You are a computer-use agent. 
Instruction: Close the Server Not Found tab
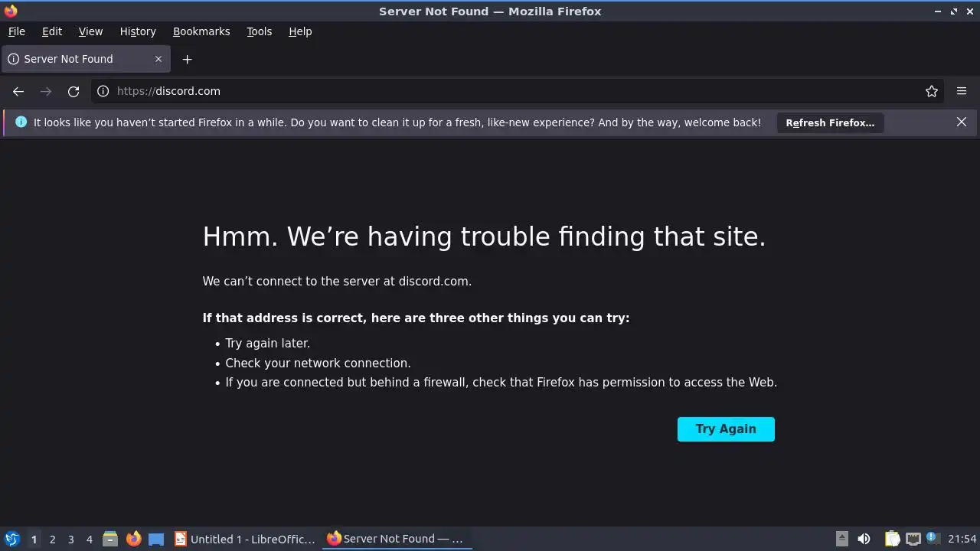pyautogui.click(x=158, y=59)
